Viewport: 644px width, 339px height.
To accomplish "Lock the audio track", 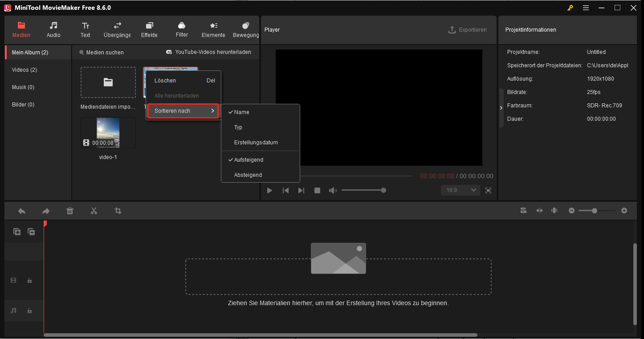I will [29, 310].
